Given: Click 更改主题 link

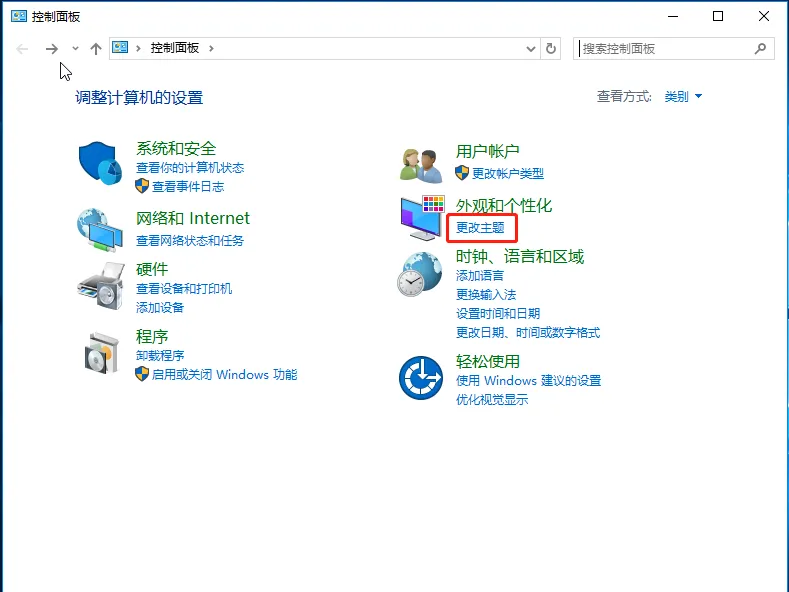Looking at the screenshot, I should 480,228.
